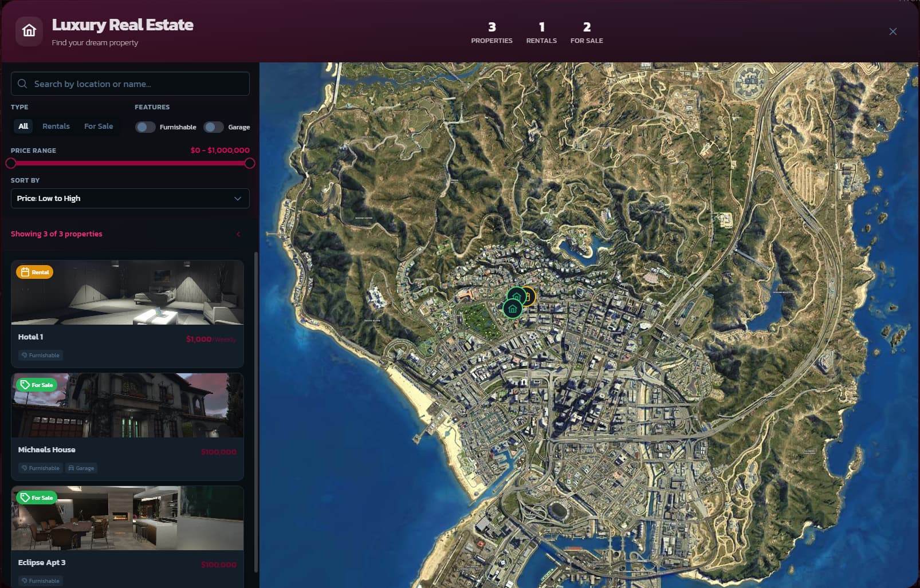Close the Luxury Real Estate window
Viewport: 920px width, 588px height.
(x=893, y=31)
